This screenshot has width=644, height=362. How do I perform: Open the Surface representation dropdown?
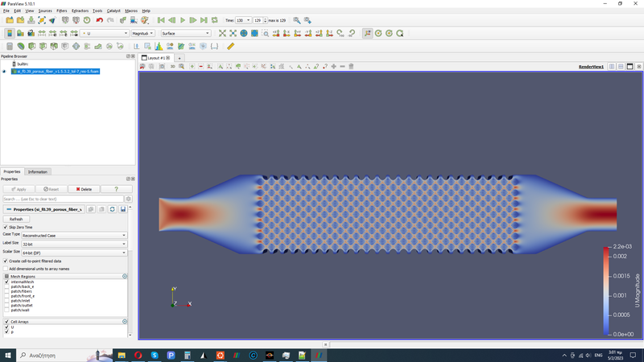(185, 33)
